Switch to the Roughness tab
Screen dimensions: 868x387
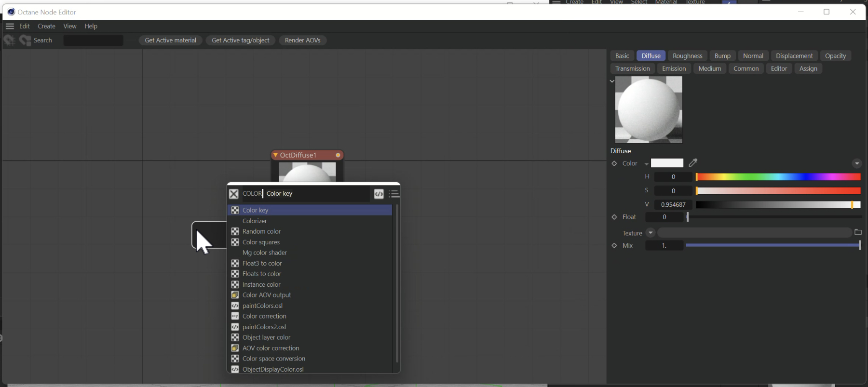pos(688,56)
